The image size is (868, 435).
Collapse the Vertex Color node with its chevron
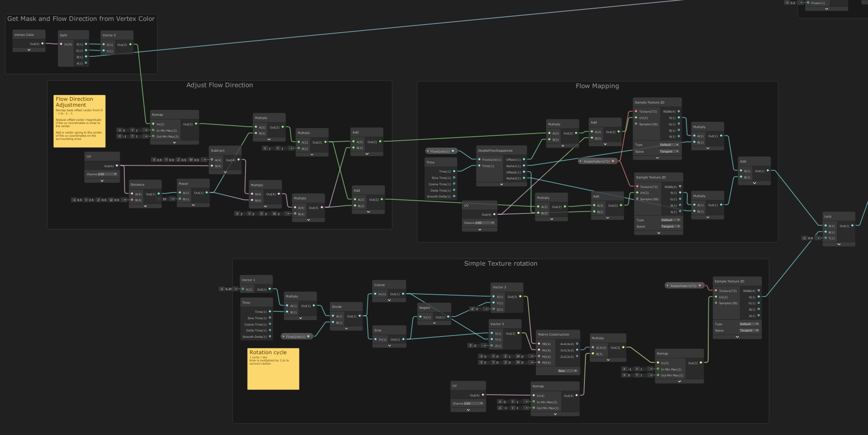pos(29,50)
